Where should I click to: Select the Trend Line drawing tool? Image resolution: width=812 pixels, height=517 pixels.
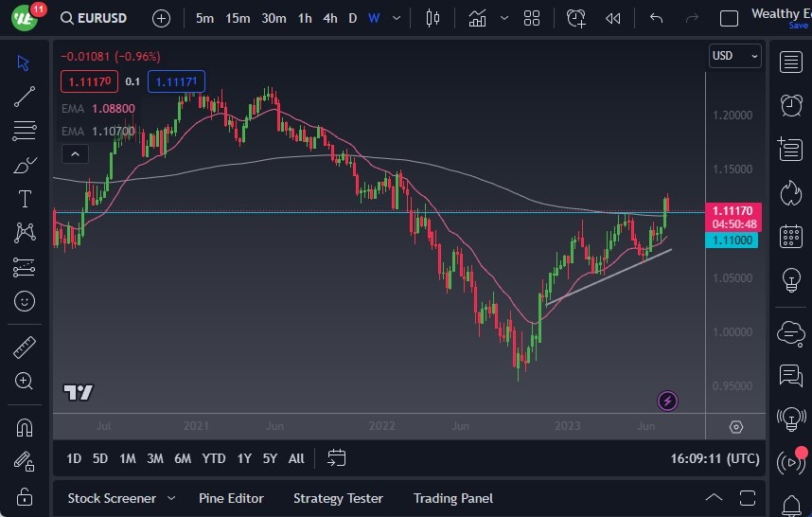point(25,96)
